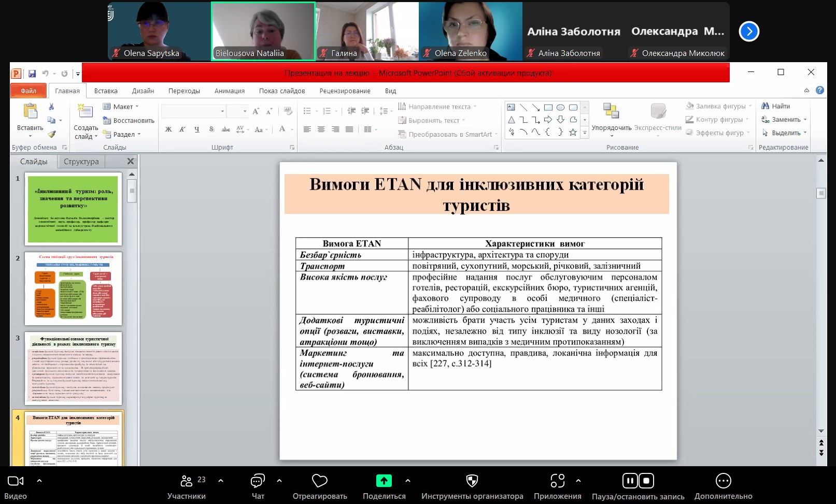Screen dimensions: 836x504
Task: Click the Format Painter brush icon
Action: point(51,134)
